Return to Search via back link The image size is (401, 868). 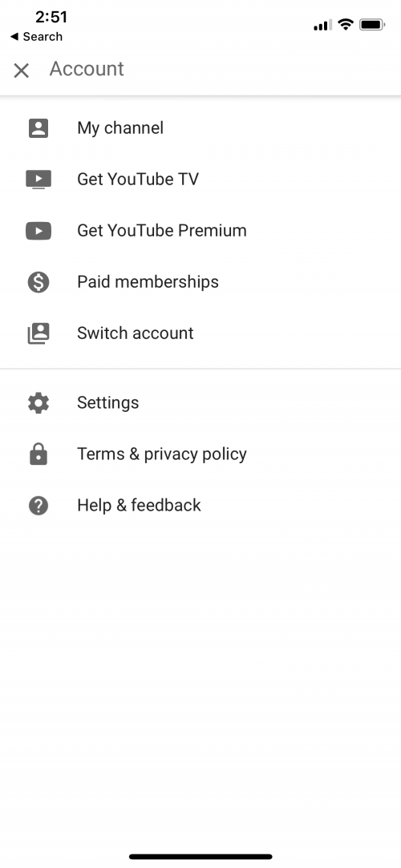click(x=37, y=37)
